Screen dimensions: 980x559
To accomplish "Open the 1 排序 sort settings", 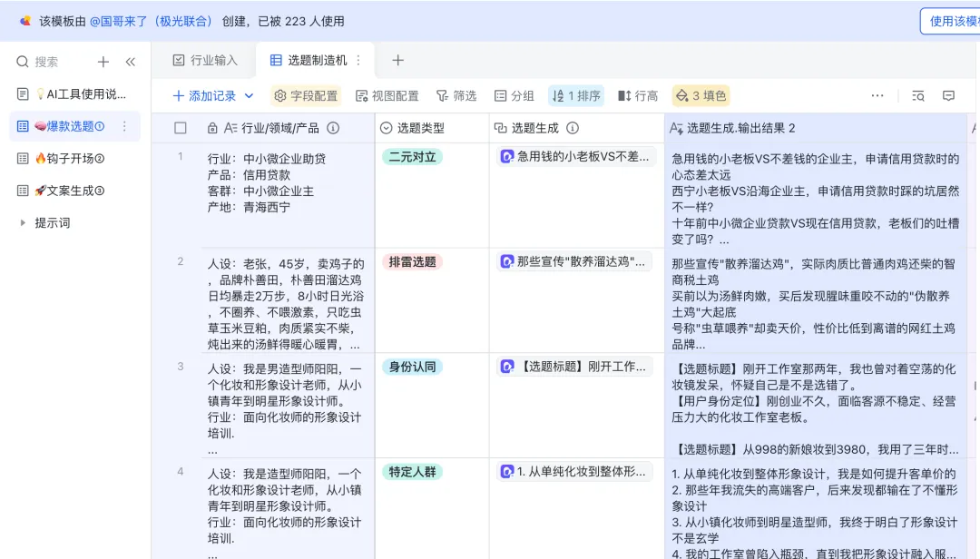I will 576,95.
